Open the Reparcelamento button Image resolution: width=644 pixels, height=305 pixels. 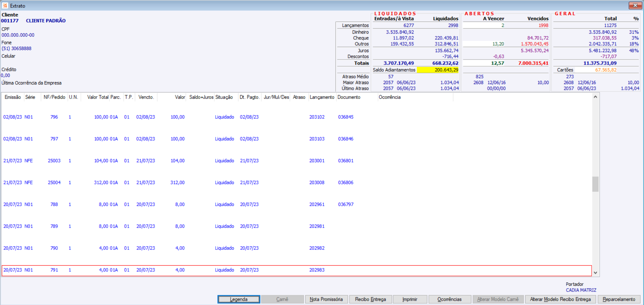coord(618,299)
